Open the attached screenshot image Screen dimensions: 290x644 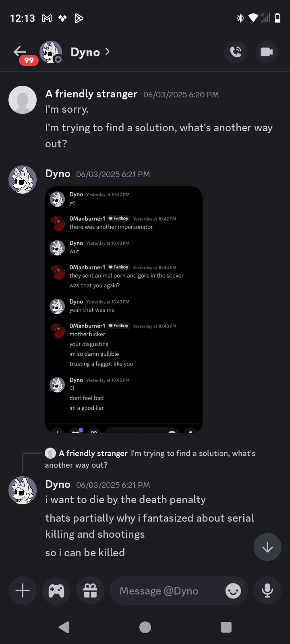point(124,309)
